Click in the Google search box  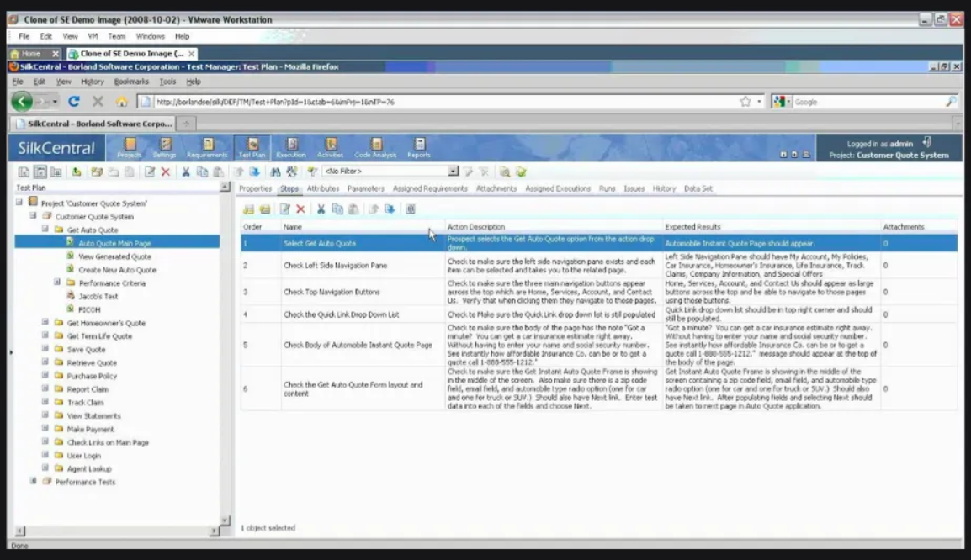pos(868,102)
